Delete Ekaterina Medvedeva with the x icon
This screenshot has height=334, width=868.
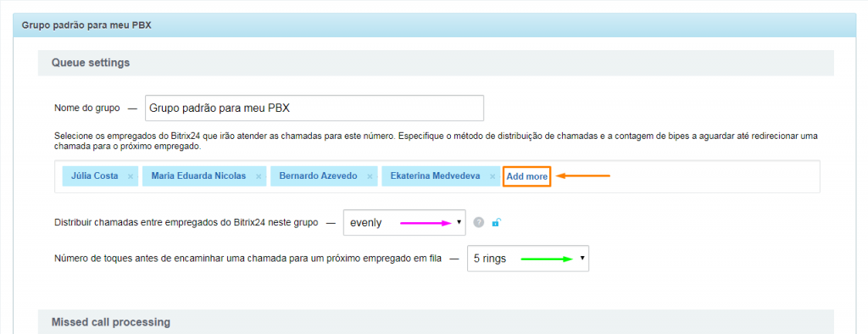pyautogui.click(x=492, y=176)
